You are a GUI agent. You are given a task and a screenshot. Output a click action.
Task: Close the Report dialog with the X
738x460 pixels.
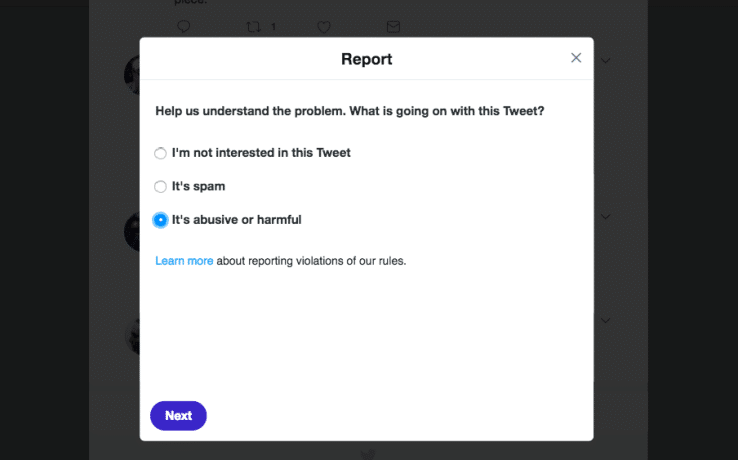coord(576,58)
